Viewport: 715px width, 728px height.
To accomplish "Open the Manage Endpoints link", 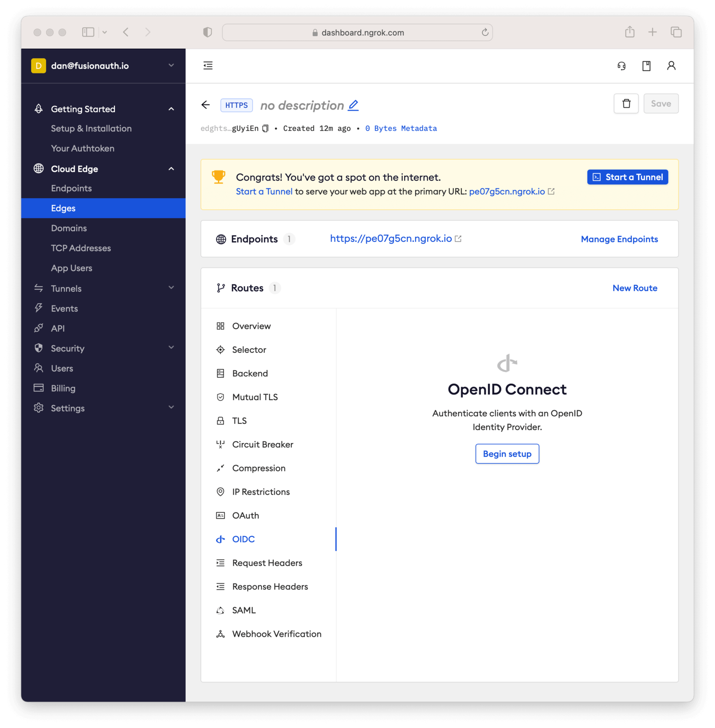I will (x=619, y=239).
